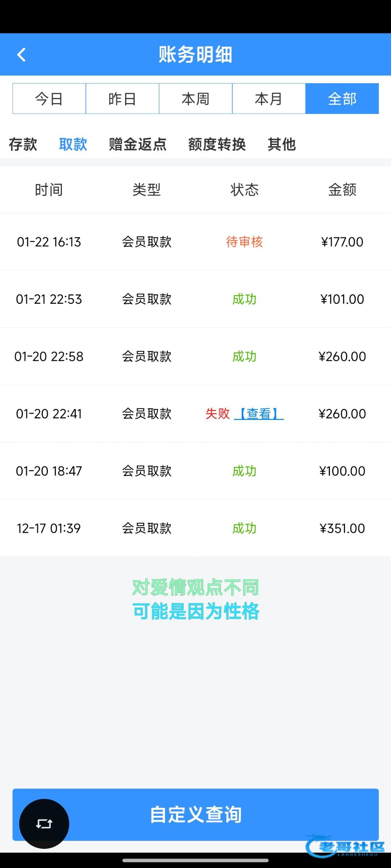391x868 pixels.
Task: Select the 本周 date filter
Action: coord(195,99)
